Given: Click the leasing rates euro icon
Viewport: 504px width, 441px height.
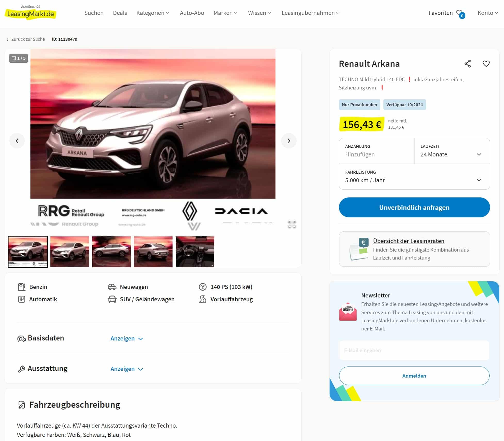Looking at the screenshot, I should (359, 249).
